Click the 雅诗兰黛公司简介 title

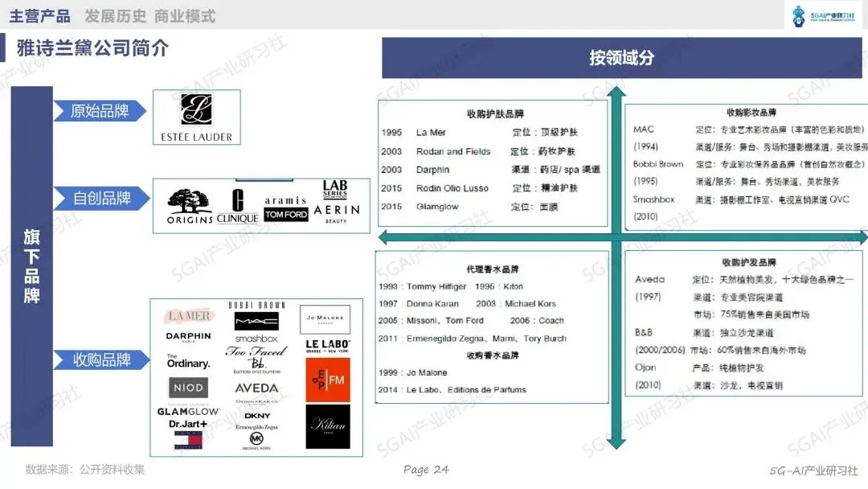coord(92,48)
